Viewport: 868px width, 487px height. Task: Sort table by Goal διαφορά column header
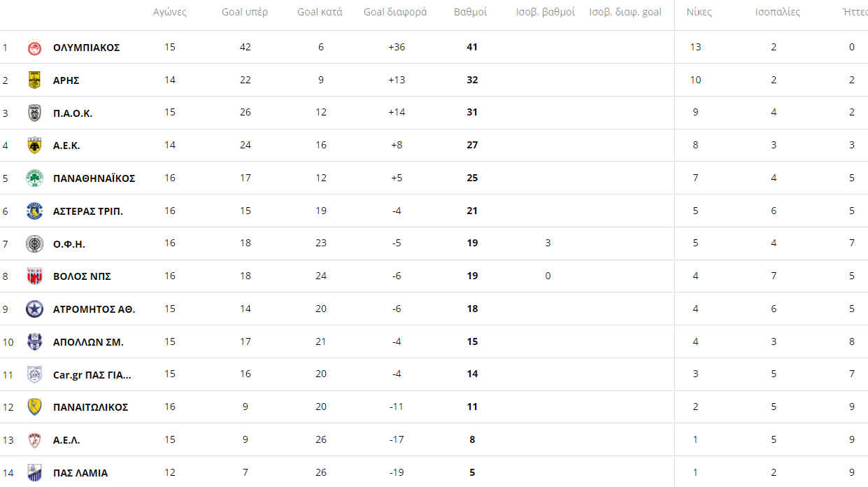(x=395, y=12)
